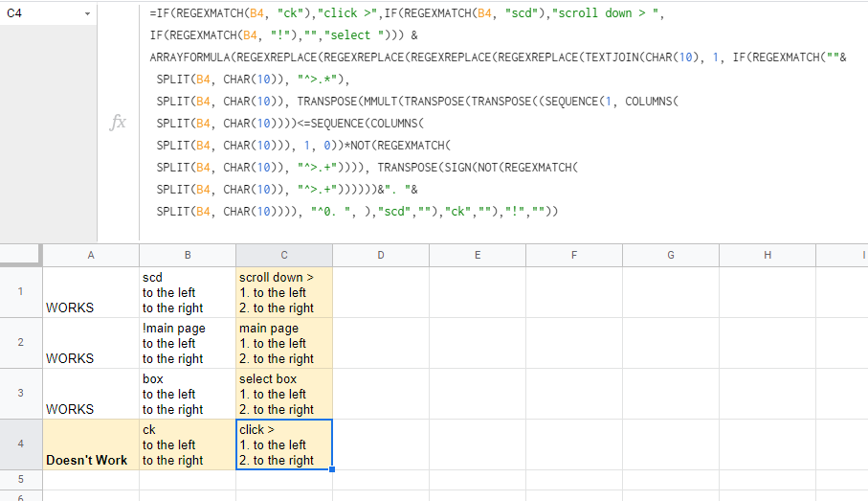
Task: Click the fx function icon
Action: [118, 122]
